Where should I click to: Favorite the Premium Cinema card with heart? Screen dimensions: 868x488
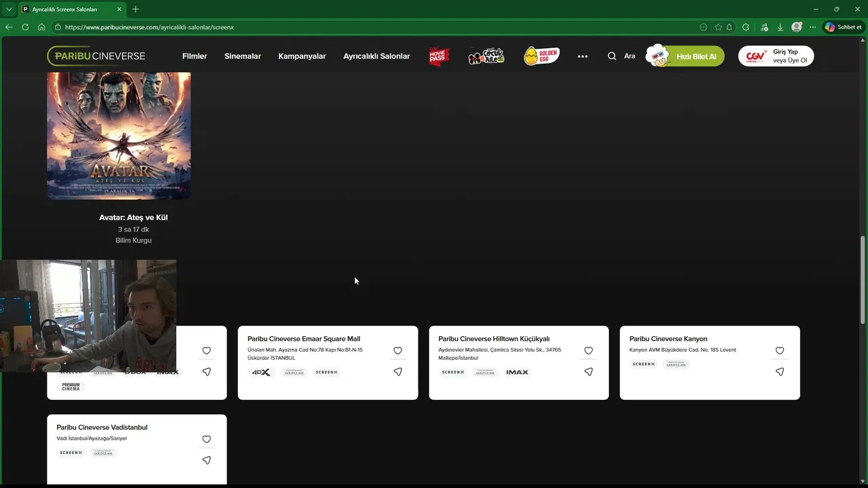(x=207, y=350)
